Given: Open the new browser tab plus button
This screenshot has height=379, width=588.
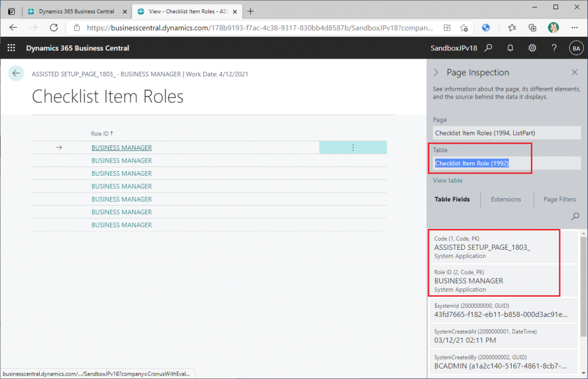Looking at the screenshot, I should point(250,11).
